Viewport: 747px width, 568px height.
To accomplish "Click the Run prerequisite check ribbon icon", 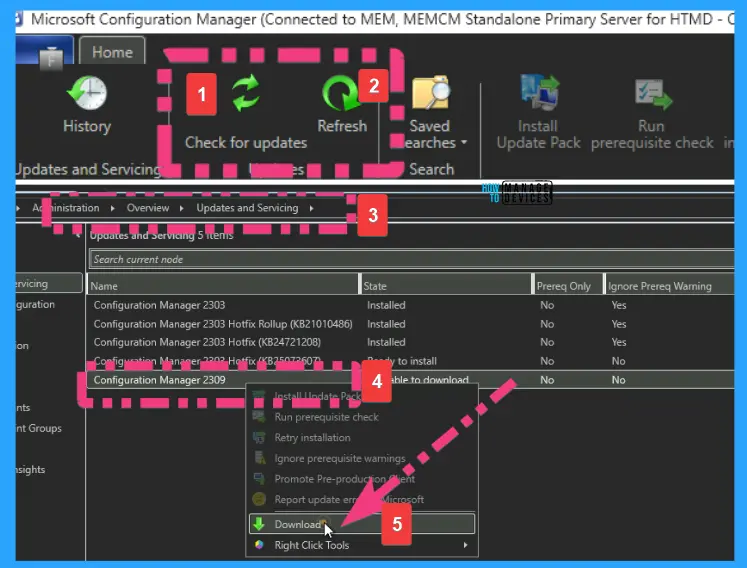I will click(653, 93).
